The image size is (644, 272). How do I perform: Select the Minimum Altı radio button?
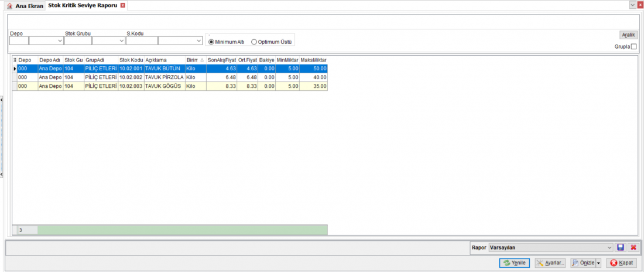click(x=211, y=42)
